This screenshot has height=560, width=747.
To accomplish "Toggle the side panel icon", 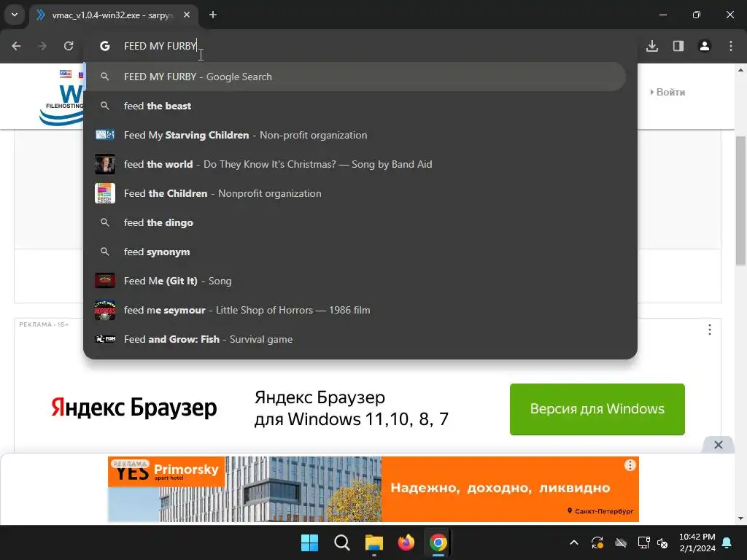I will click(678, 46).
